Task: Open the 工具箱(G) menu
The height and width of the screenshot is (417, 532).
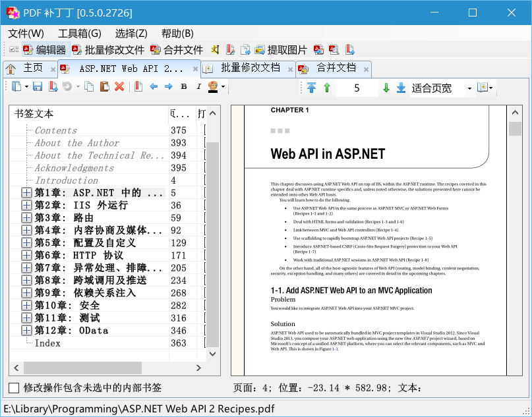Action: coord(79,33)
